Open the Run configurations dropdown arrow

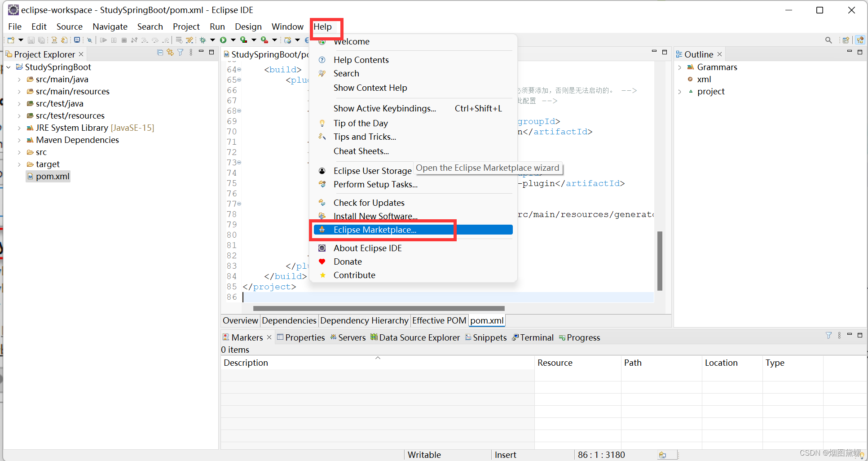[233, 40]
